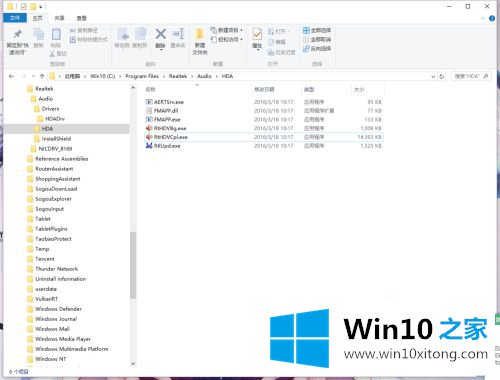The width and height of the screenshot is (500, 380).
Task: Go up one folder level arrow
Action: point(42,76)
